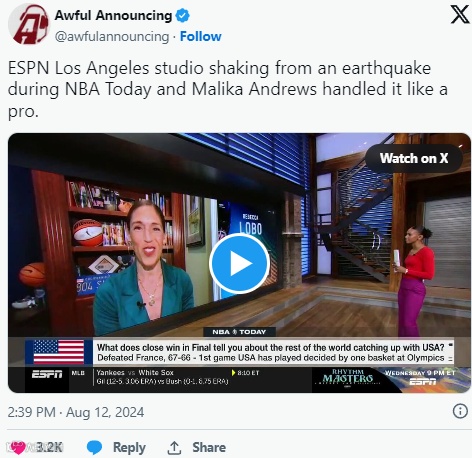Click the Reply label
This screenshot has width=472, height=458.
(129, 448)
